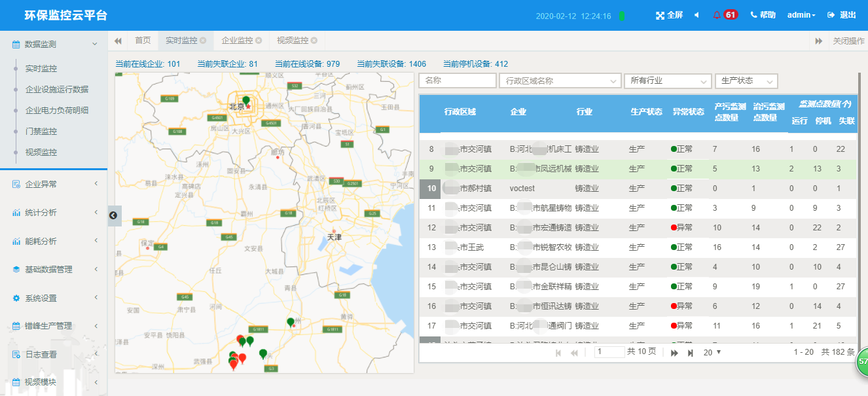The image size is (868, 396).
Task: Open the 所有行业 industry dropdown
Action: 668,81
